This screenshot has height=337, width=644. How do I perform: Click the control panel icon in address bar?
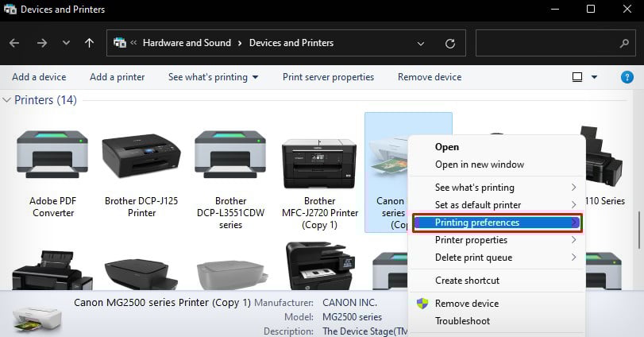click(x=120, y=42)
